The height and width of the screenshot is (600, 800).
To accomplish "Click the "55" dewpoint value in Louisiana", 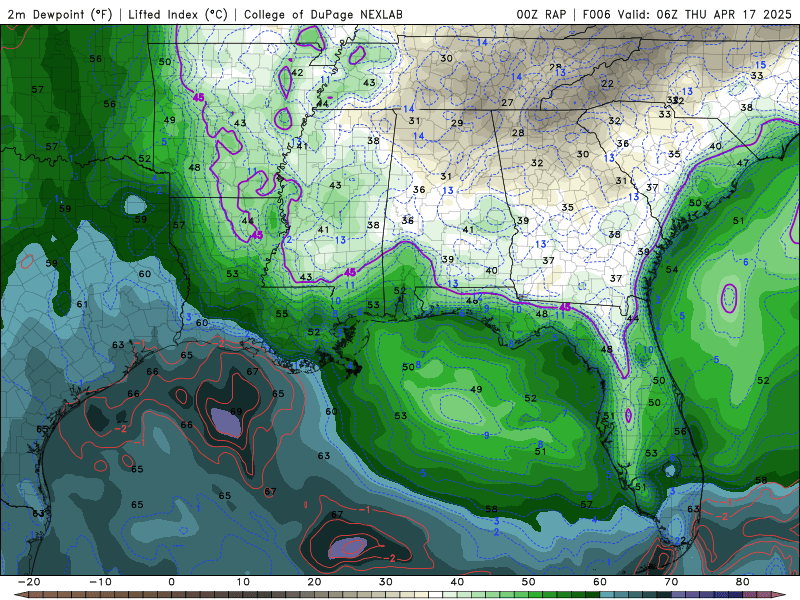I will [282, 313].
